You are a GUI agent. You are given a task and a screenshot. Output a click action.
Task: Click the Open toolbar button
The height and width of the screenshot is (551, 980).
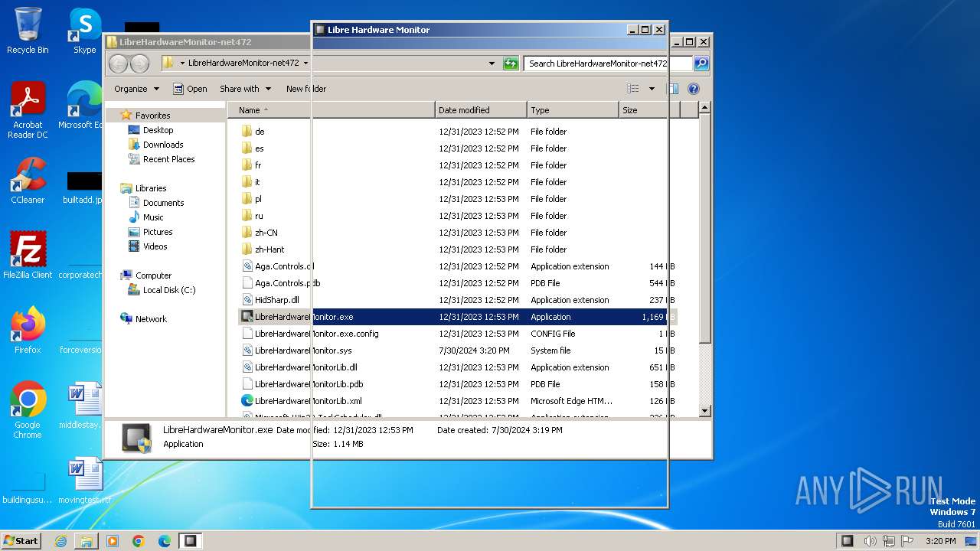tap(190, 89)
